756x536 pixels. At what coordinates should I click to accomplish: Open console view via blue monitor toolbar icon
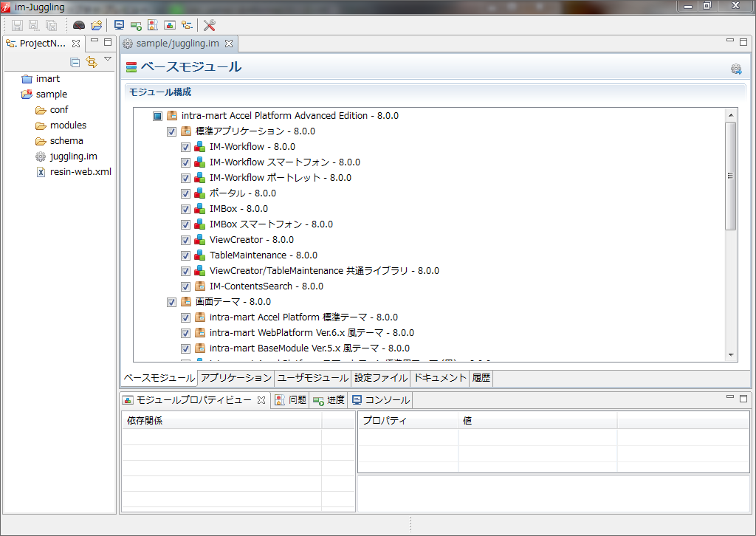click(x=119, y=25)
